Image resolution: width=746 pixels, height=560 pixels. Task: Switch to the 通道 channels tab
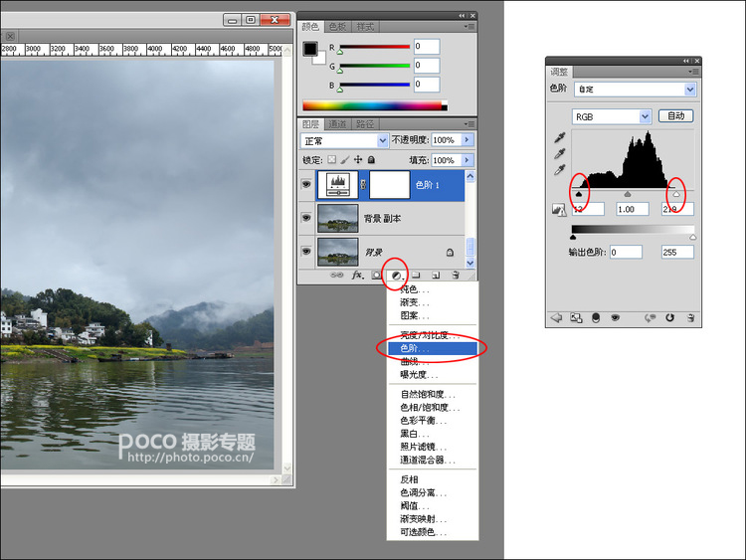point(337,124)
